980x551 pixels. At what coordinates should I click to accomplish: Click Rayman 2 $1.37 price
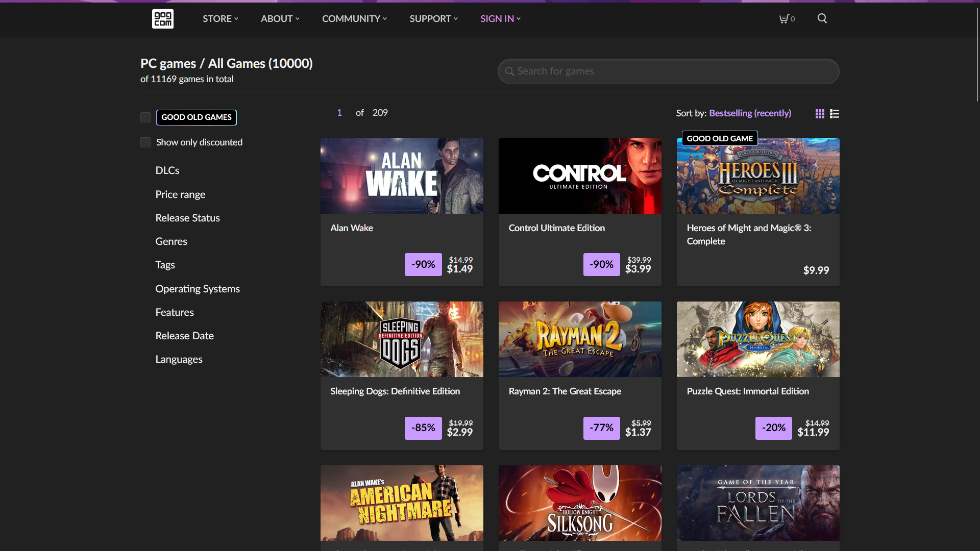pos(638,432)
